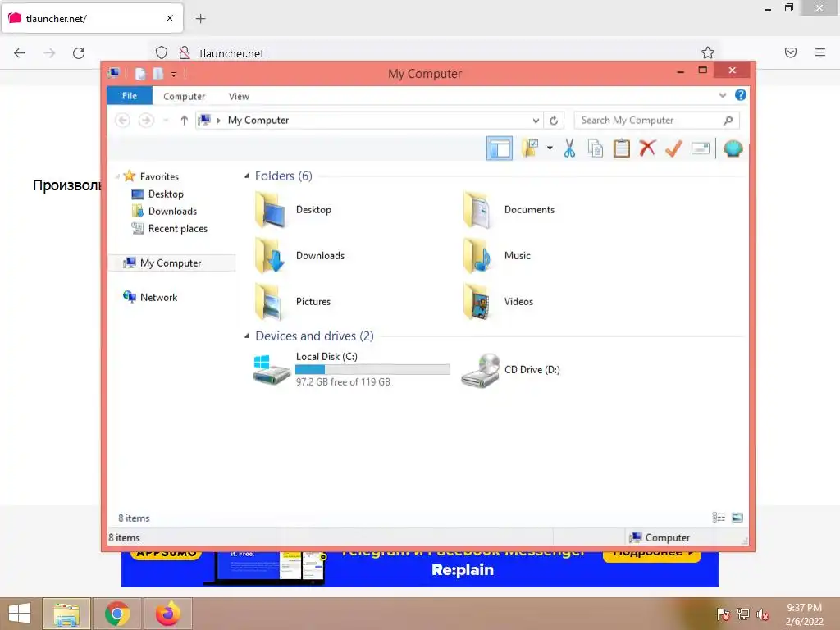Click the My Computer address bar path
Image resolution: width=840 pixels, height=630 pixels.
click(258, 120)
